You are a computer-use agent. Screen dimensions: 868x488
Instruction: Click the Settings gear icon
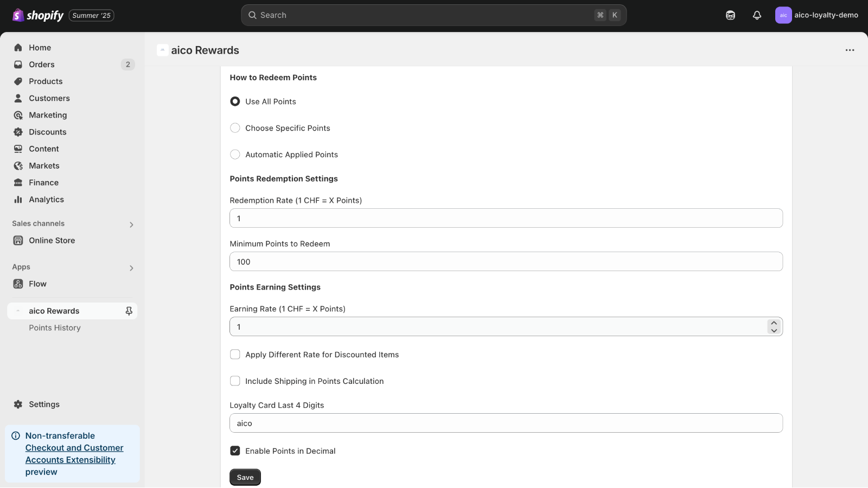(18, 404)
